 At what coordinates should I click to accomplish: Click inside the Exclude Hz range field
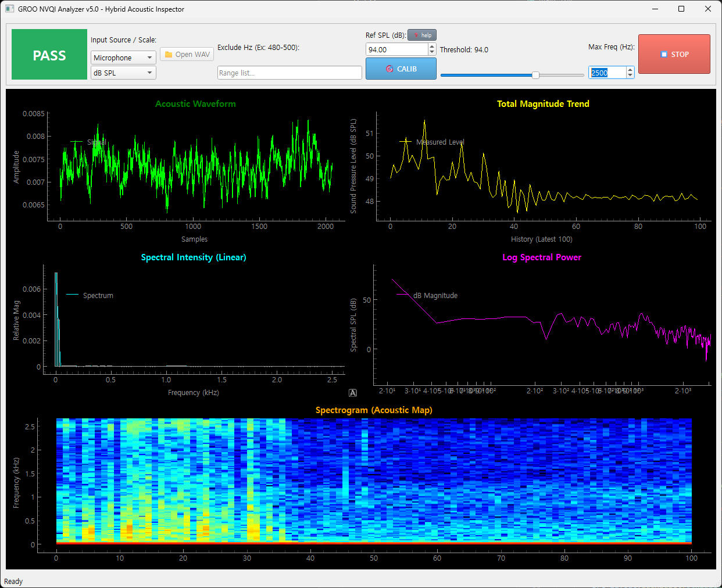289,73
